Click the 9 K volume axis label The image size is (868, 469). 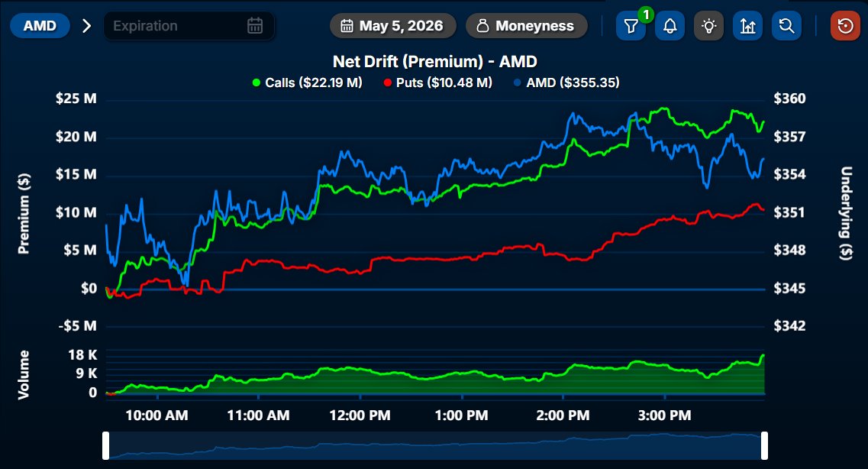tap(86, 374)
